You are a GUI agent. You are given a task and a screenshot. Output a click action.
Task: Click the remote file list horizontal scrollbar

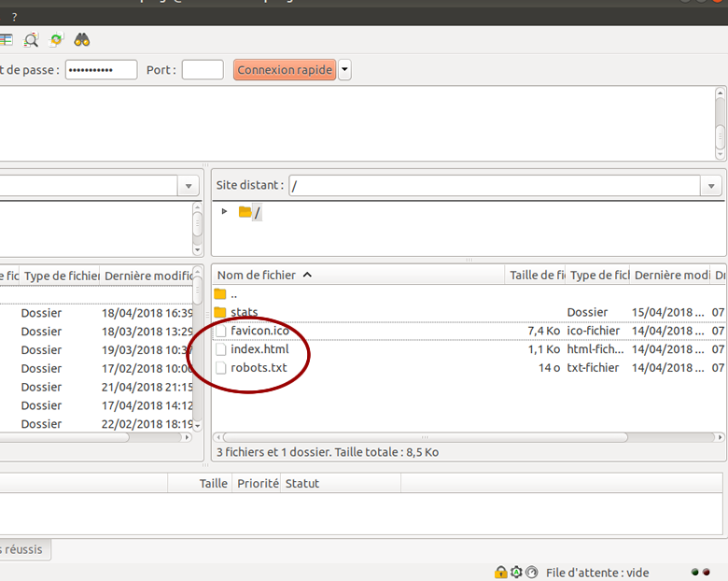pyautogui.click(x=425, y=437)
